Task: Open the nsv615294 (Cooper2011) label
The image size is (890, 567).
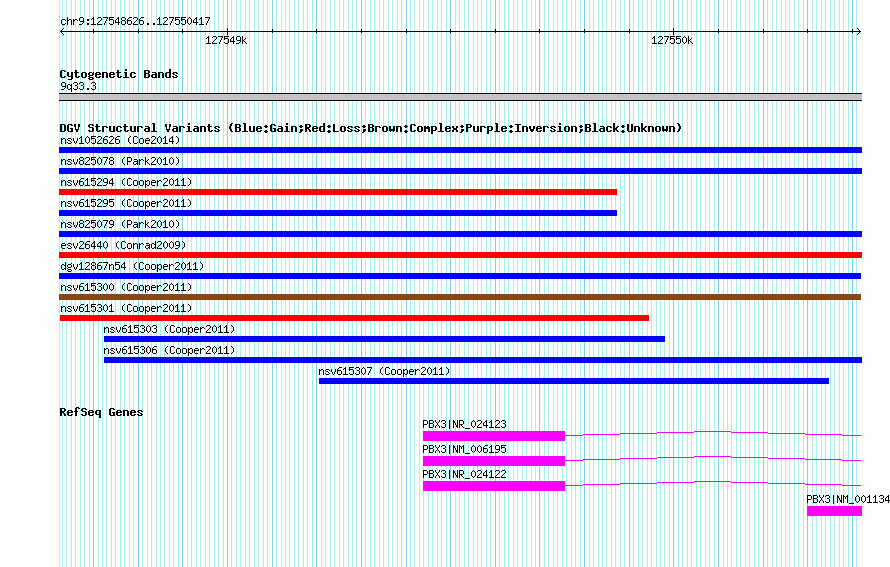Action: coord(126,182)
